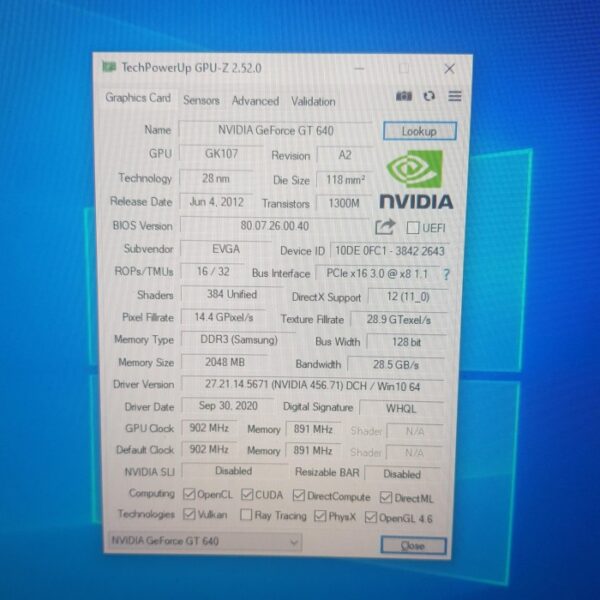Click the GPU field showing GK107

click(221, 153)
